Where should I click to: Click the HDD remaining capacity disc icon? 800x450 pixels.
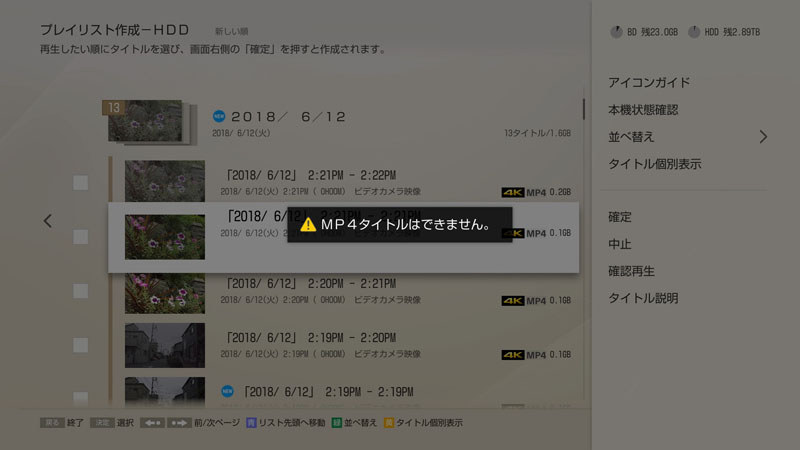point(694,32)
